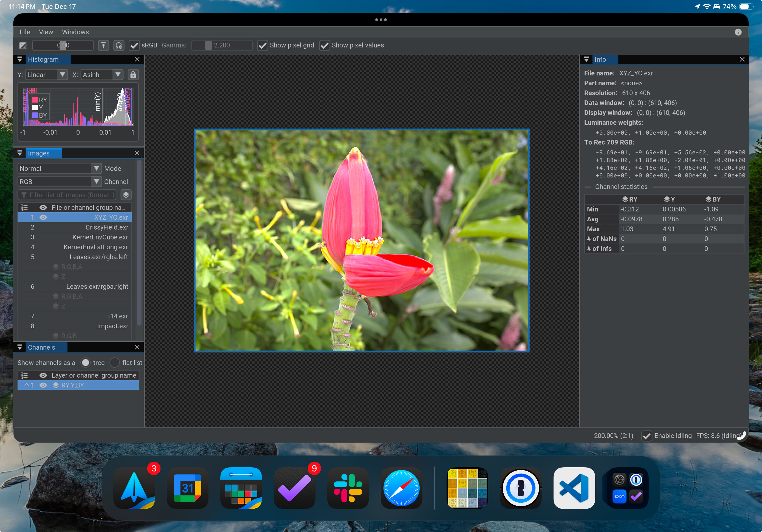762x532 pixels.
Task: Click the lock axes padlock in the Histogram panel
Action: click(133, 74)
